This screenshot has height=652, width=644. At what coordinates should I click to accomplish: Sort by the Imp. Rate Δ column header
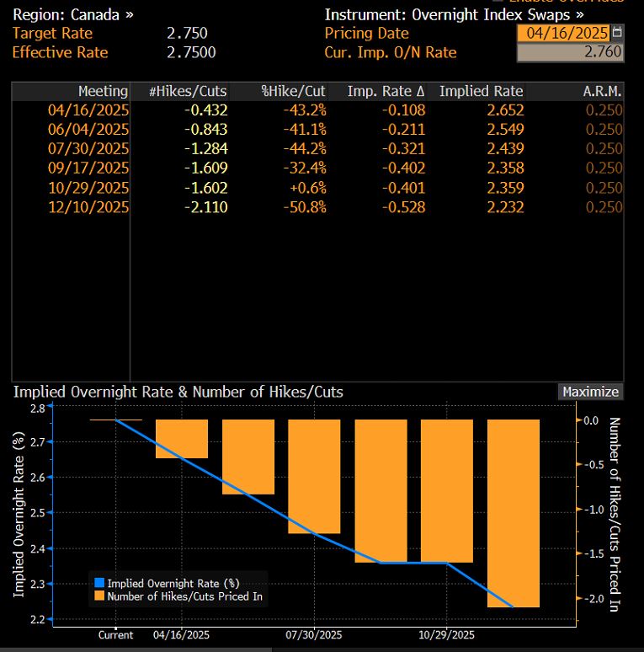coord(386,91)
